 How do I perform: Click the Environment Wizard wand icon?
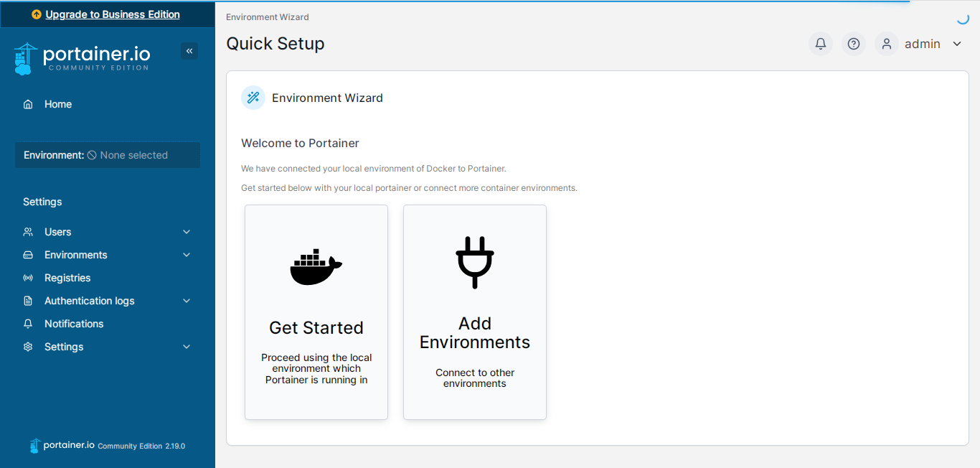[x=253, y=98]
